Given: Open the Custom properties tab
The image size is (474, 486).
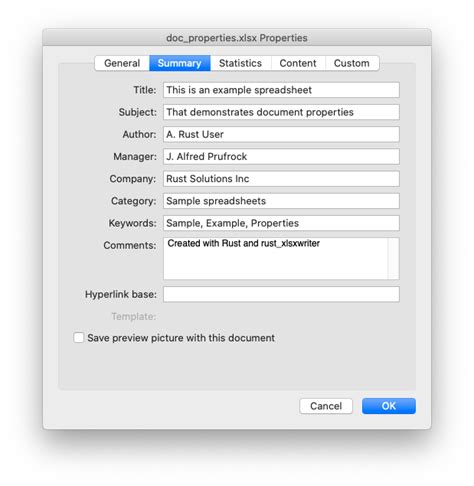Looking at the screenshot, I should [352, 63].
